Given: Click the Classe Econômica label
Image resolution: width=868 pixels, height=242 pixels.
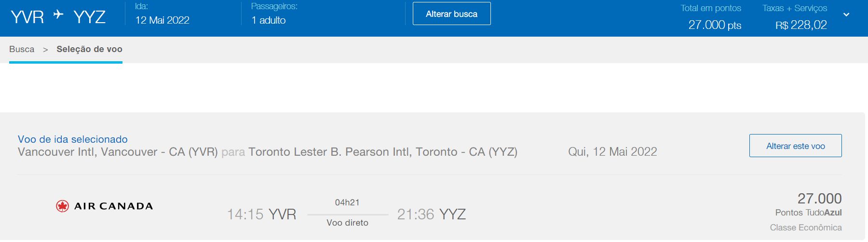Looking at the screenshot, I should click(806, 228).
